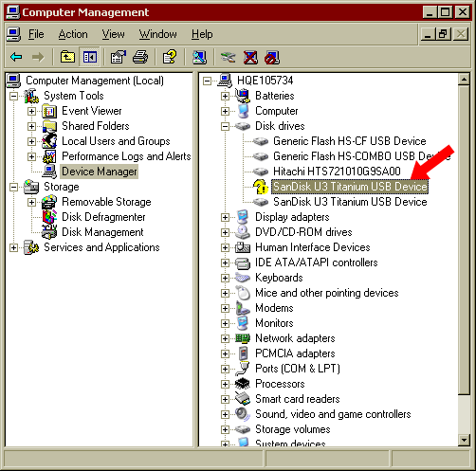The height and width of the screenshot is (471, 476).
Task: Select SanDisk U3 device with warning icon
Action: tap(350, 187)
